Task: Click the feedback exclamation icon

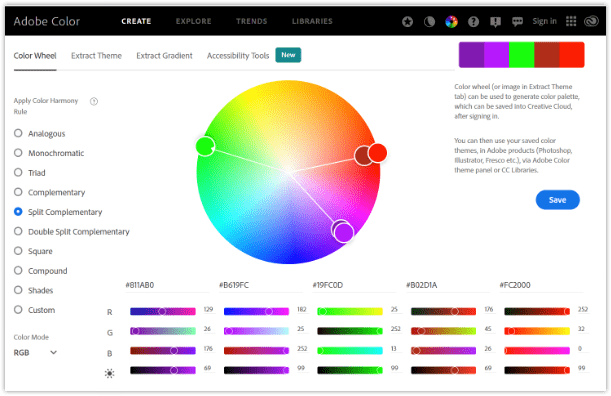Action: pos(495,21)
